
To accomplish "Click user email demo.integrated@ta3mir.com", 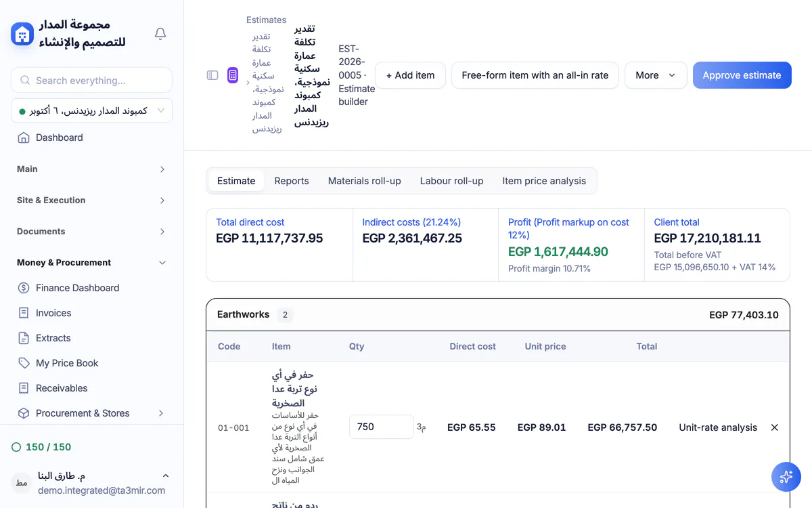I will coord(101,490).
